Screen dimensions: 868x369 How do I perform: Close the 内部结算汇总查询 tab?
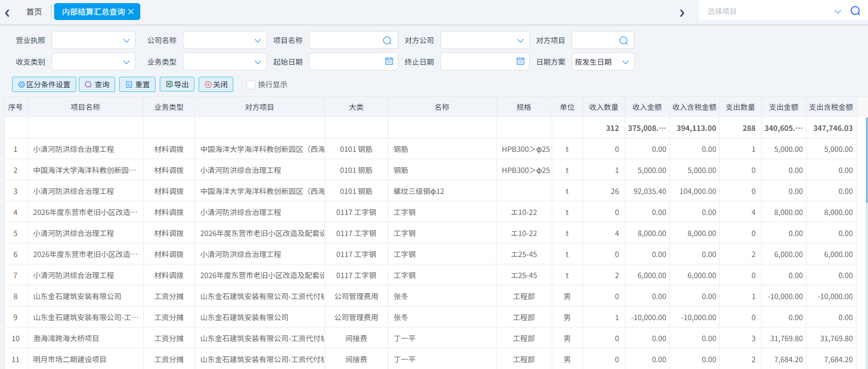(131, 12)
